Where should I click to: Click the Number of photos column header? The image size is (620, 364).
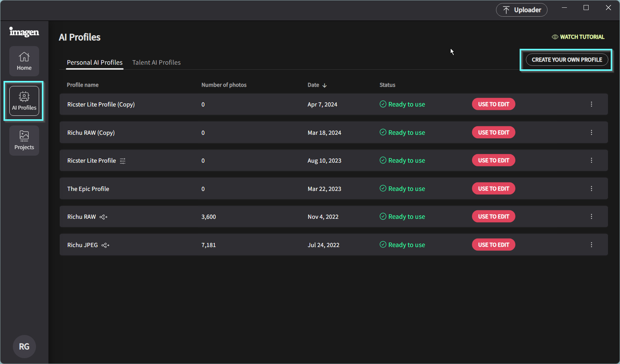pyautogui.click(x=224, y=85)
